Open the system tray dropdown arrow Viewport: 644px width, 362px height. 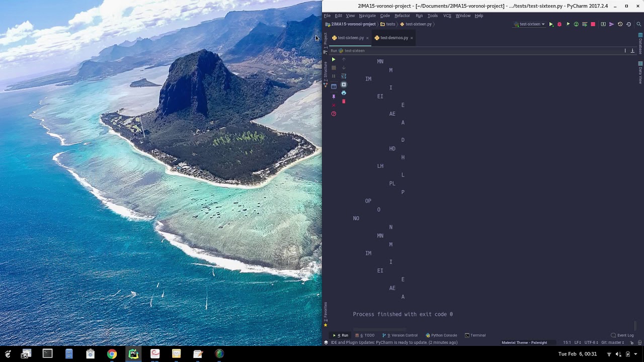point(635,354)
